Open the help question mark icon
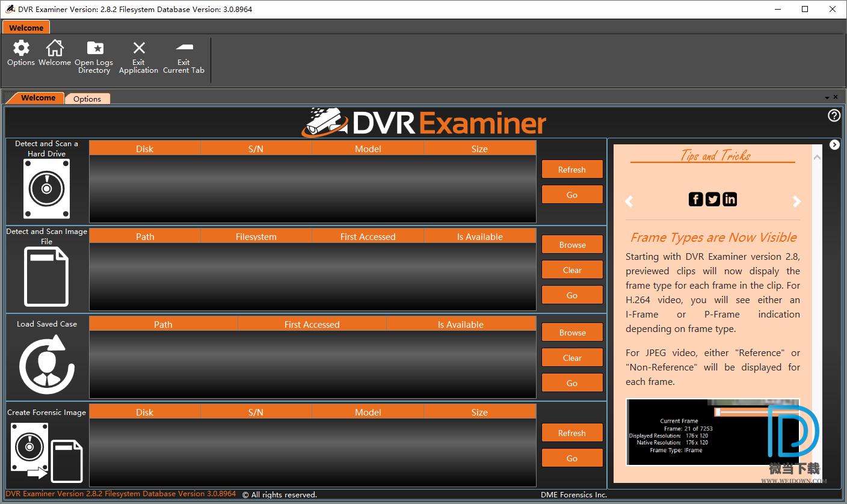The image size is (847, 504). point(834,115)
